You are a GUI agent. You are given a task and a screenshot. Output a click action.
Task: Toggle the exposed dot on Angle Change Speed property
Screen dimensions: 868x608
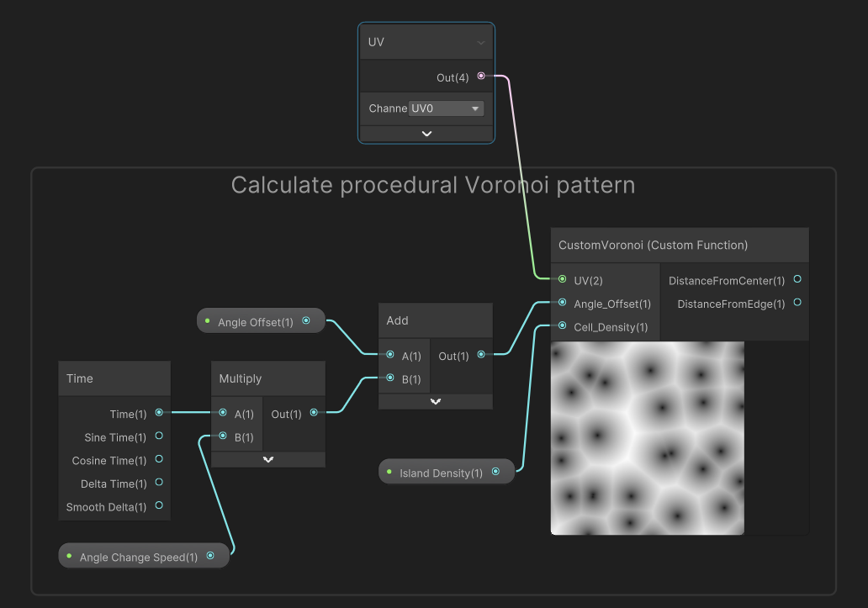click(67, 555)
